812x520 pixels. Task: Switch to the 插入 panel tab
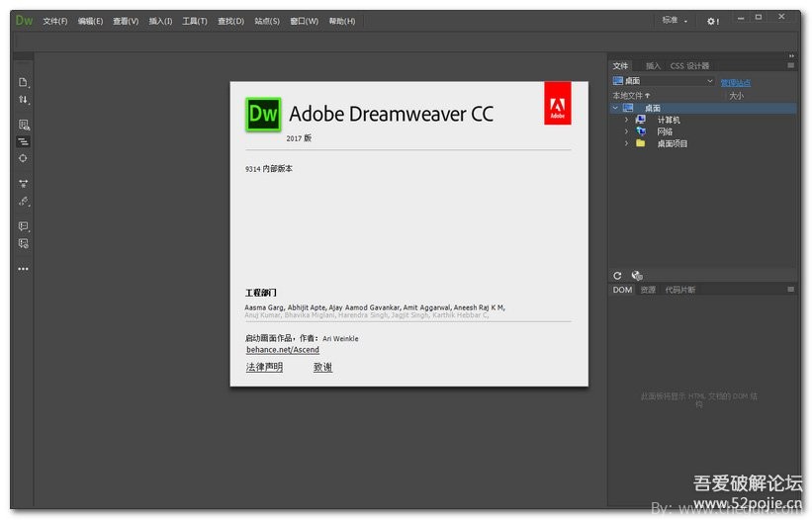(653, 65)
